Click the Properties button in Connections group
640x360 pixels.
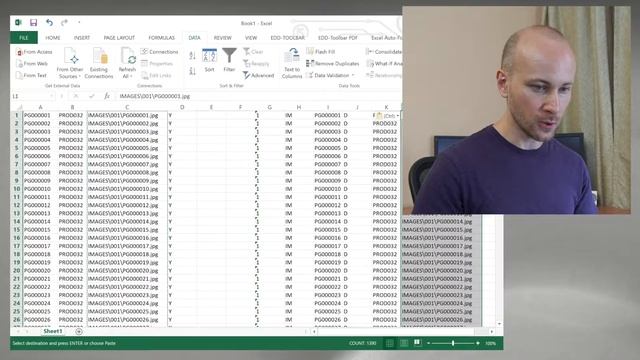pos(157,64)
